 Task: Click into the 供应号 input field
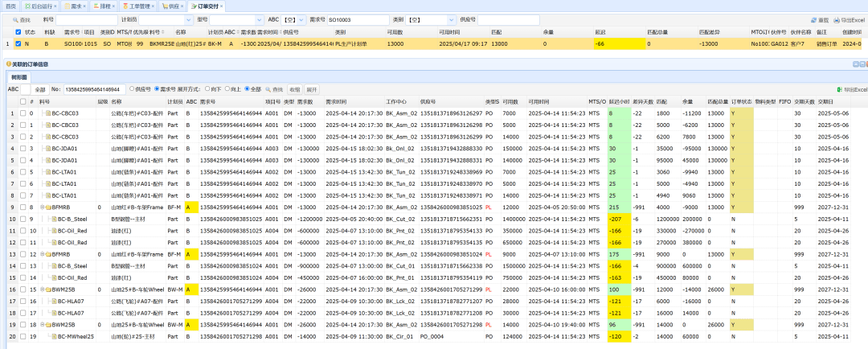coord(508,18)
